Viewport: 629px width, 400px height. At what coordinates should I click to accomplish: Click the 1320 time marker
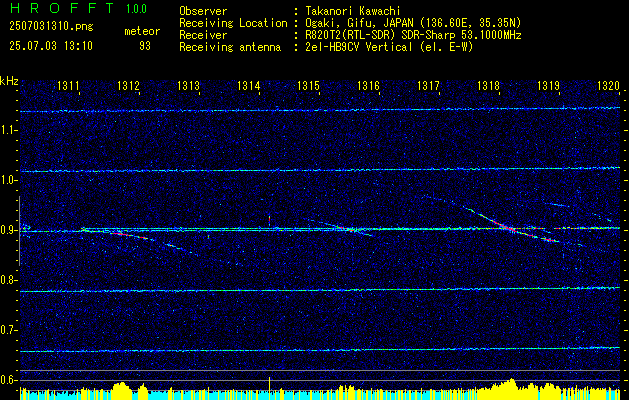pos(609,85)
